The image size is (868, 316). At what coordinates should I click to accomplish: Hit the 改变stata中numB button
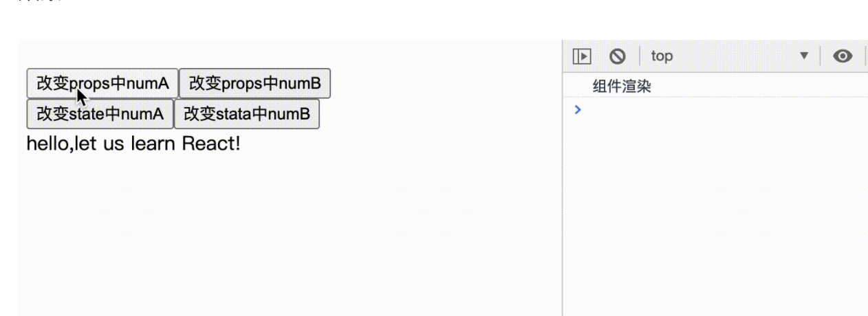(x=246, y=114)
